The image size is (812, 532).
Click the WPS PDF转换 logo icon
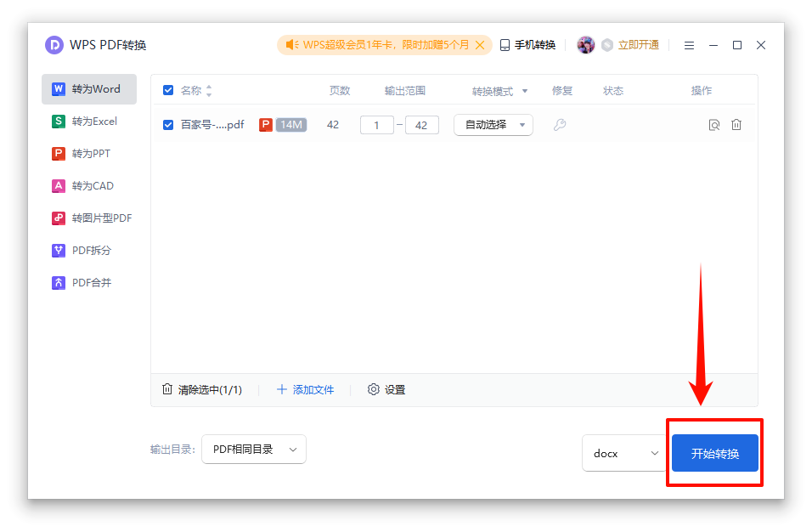coord(54,45)
